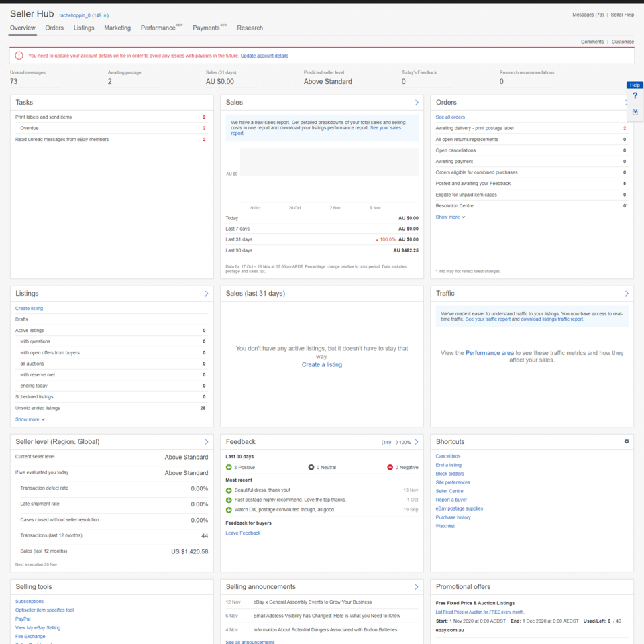
Task: Open rachehoppin_0 profile link
Action: (x=74, y=15)
